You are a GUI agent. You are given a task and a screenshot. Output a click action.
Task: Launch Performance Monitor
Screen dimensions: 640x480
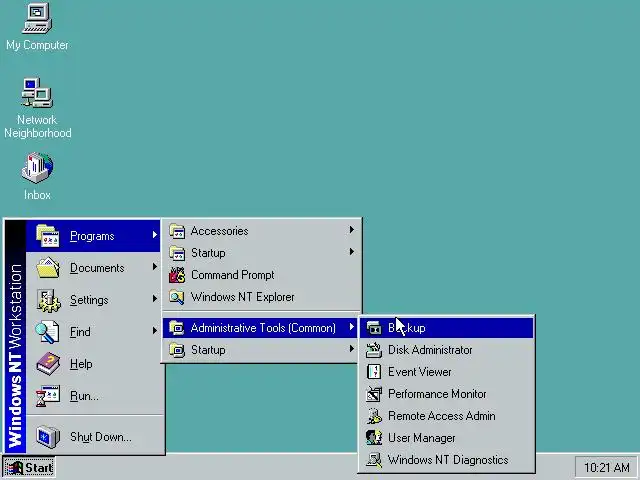click(447, 394)
